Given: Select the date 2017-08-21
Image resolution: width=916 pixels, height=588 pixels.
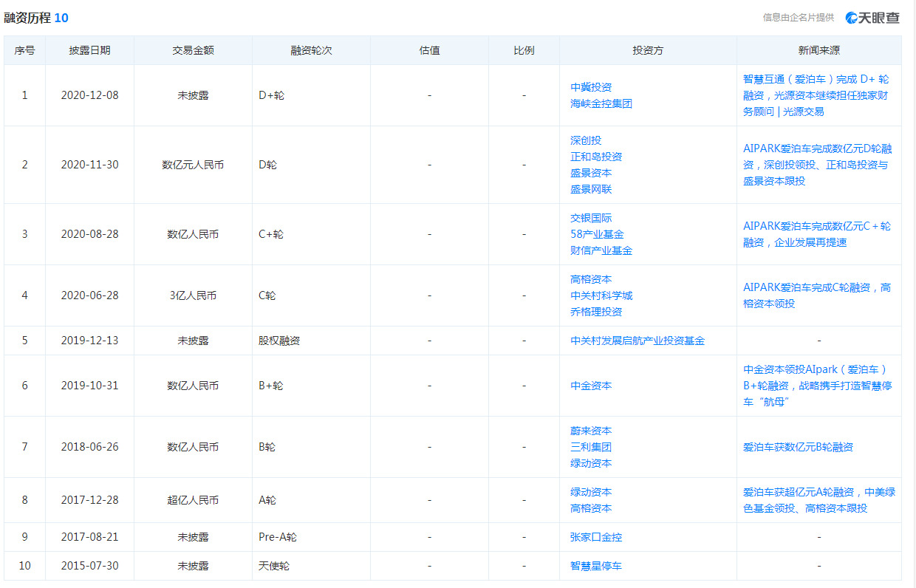Looking at the screenshot, I should click(x=89, y=537).
